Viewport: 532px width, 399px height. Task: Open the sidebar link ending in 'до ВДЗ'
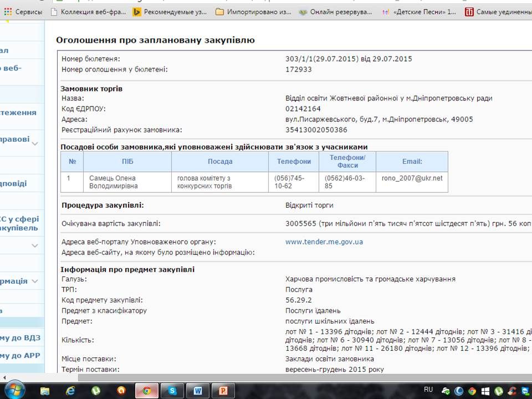[x=20, y=337]
